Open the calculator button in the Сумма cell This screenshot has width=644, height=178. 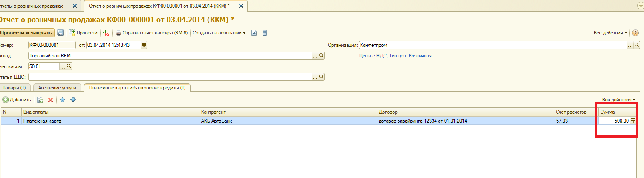[633, 121]
